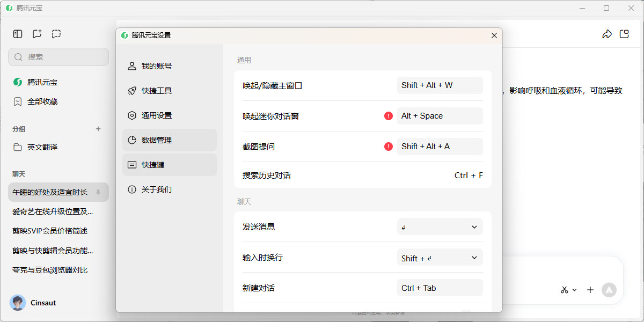Click the new chat icon
Viewport: 644px width, 322px height.
pyautogui.click(x=37, y=34)
